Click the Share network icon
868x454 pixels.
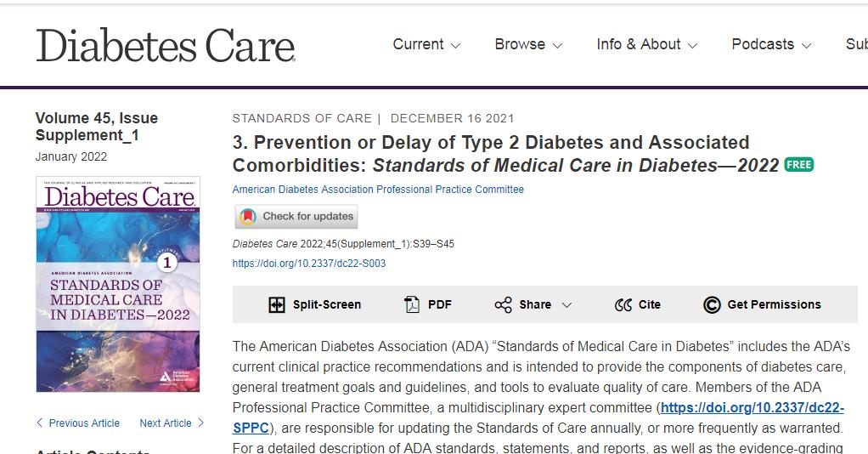[x=504, y=305]
